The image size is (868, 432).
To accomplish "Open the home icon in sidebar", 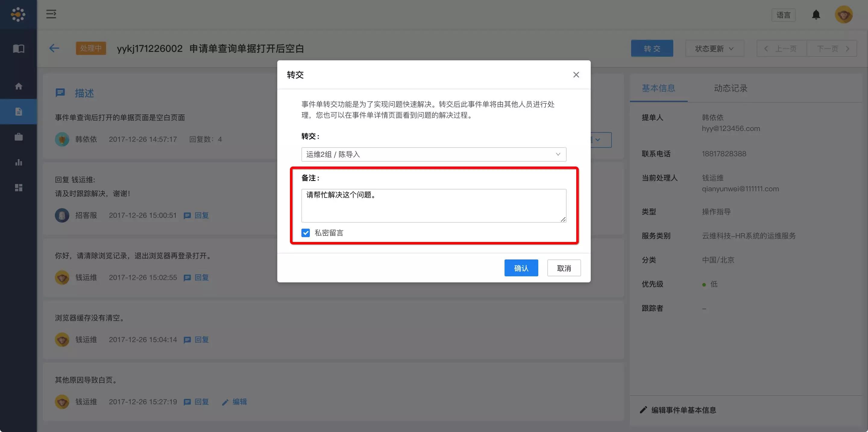I will (18, 86).
